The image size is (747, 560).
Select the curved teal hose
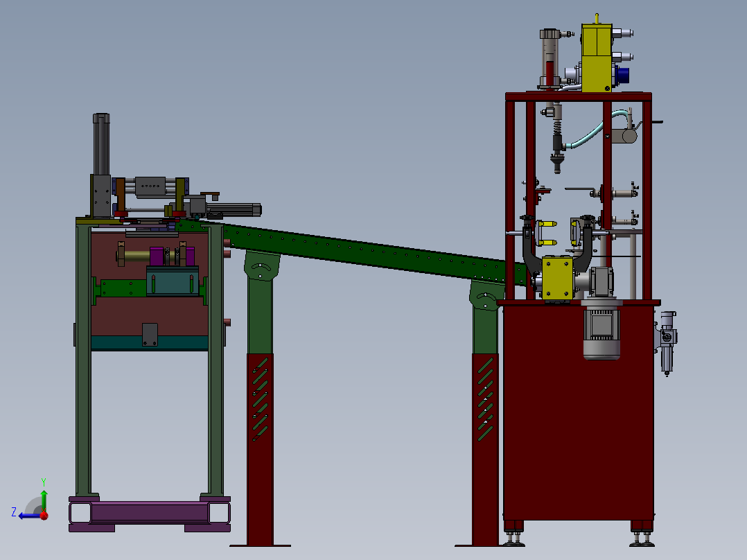pos(595,130)
